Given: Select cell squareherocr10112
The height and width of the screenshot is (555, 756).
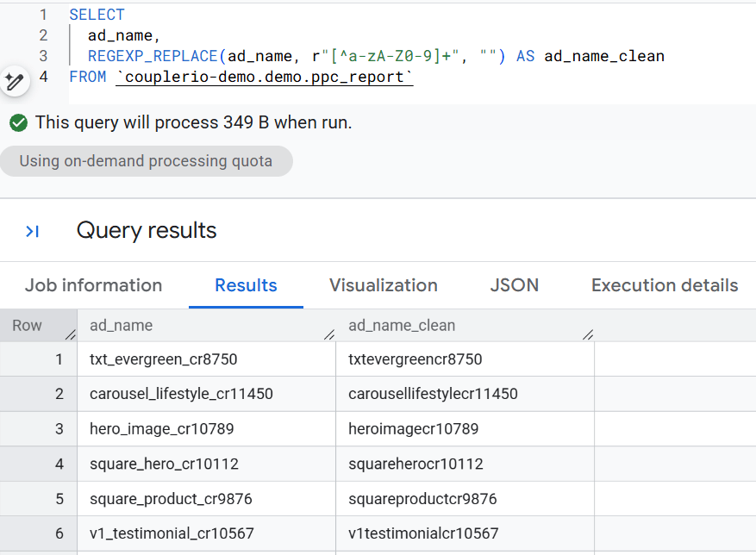Looking at the screenshot, I should pos(465,464).
